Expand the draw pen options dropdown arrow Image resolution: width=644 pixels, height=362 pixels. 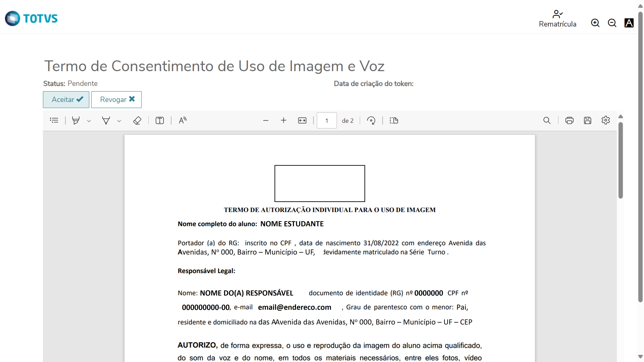click(x=119, y=121)
